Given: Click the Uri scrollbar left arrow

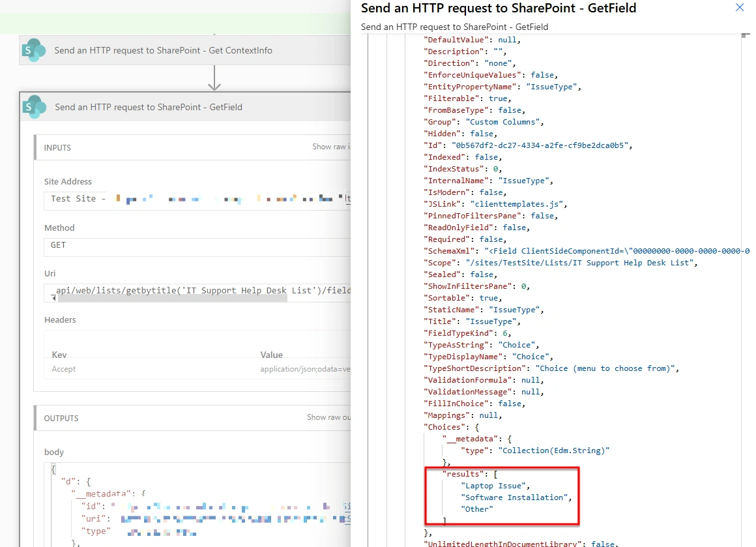Looking at the screenshot, I should [54, 299].
